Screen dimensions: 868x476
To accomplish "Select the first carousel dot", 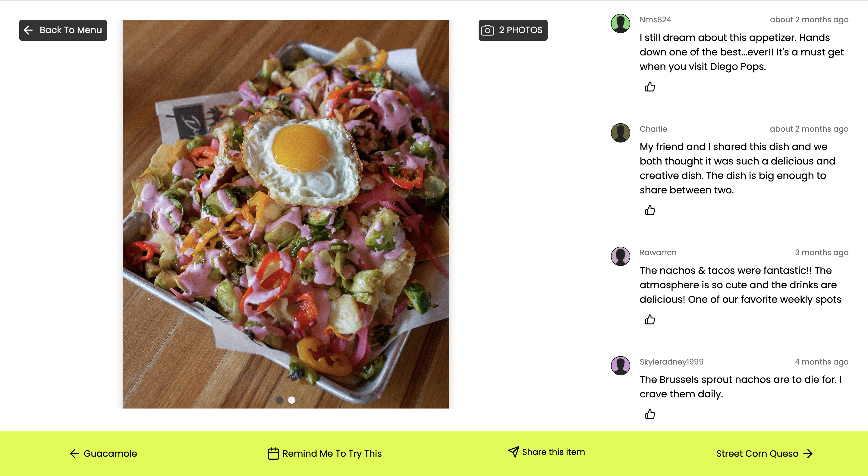I will pos(280,400).
